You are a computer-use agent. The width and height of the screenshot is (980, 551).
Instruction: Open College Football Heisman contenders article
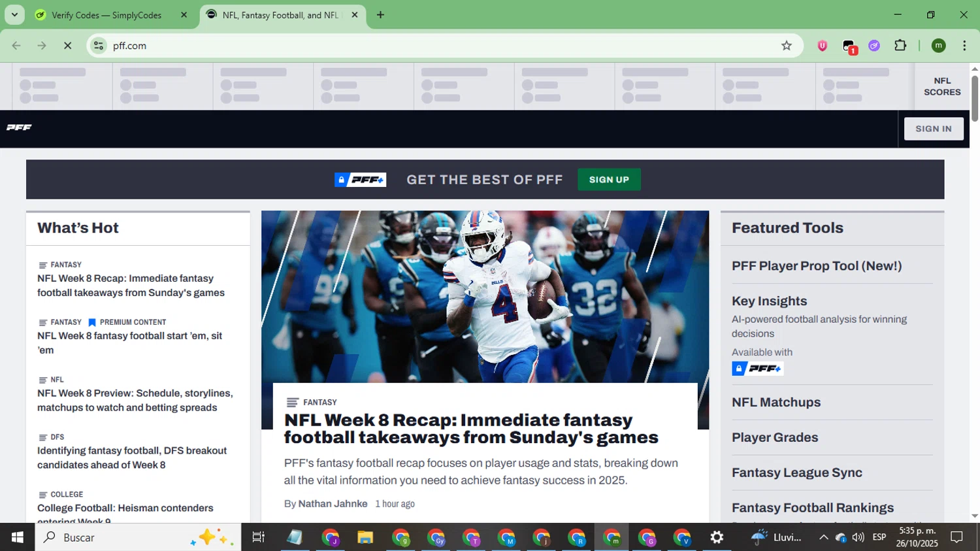[x=125, y=514]
